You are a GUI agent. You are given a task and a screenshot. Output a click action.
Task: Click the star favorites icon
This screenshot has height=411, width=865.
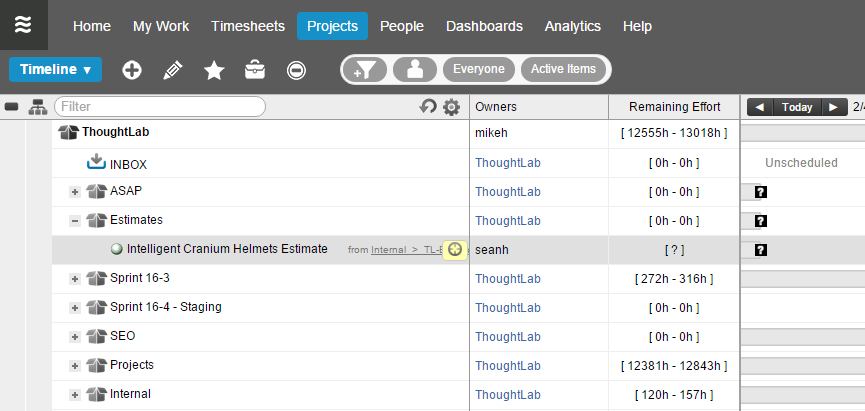point(214,70)
